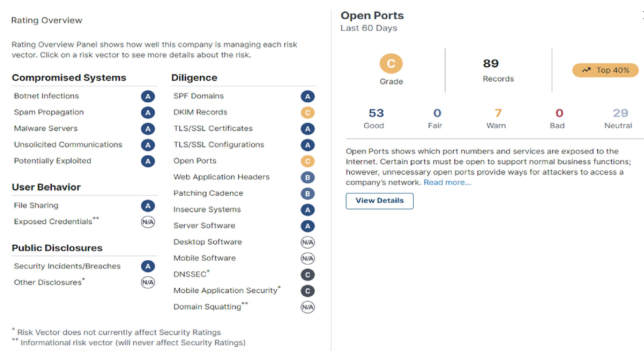
Task: Follow the Read more link
Action: click(x=447, y=182)
